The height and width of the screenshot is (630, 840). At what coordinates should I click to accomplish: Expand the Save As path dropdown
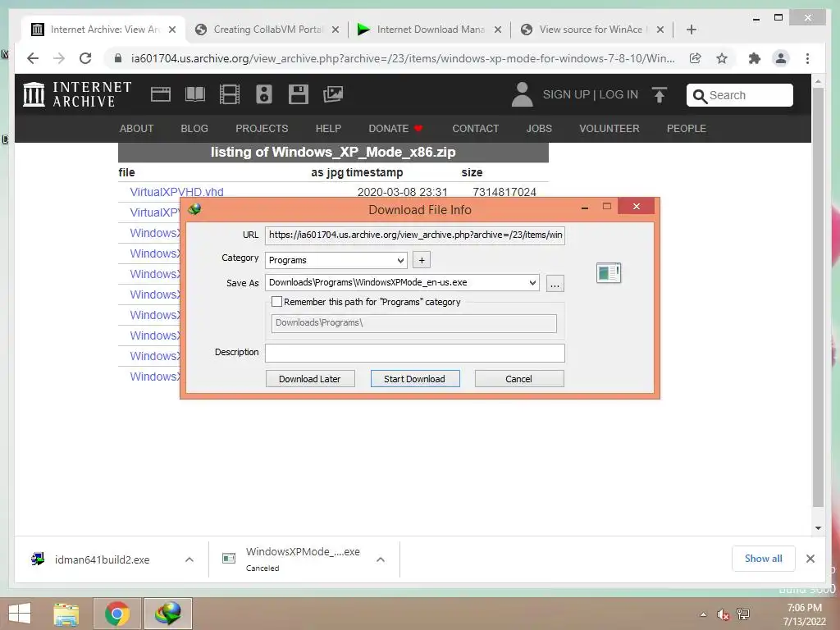coord(532,282)
